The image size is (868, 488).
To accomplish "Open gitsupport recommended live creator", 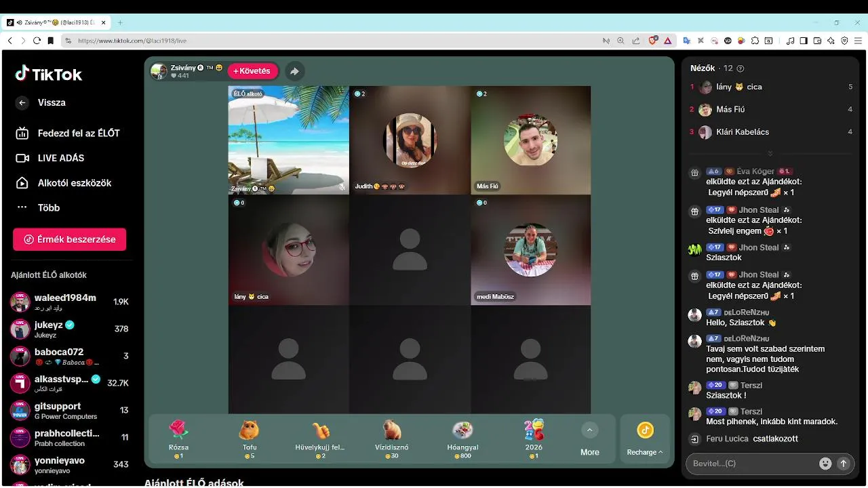I will [x=71, y=410].
